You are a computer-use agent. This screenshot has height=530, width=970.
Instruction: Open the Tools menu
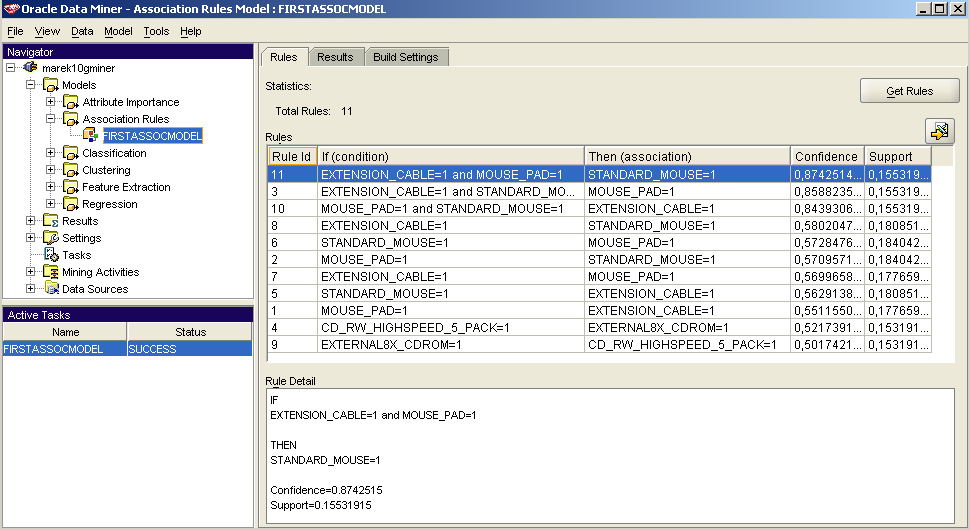156,31
